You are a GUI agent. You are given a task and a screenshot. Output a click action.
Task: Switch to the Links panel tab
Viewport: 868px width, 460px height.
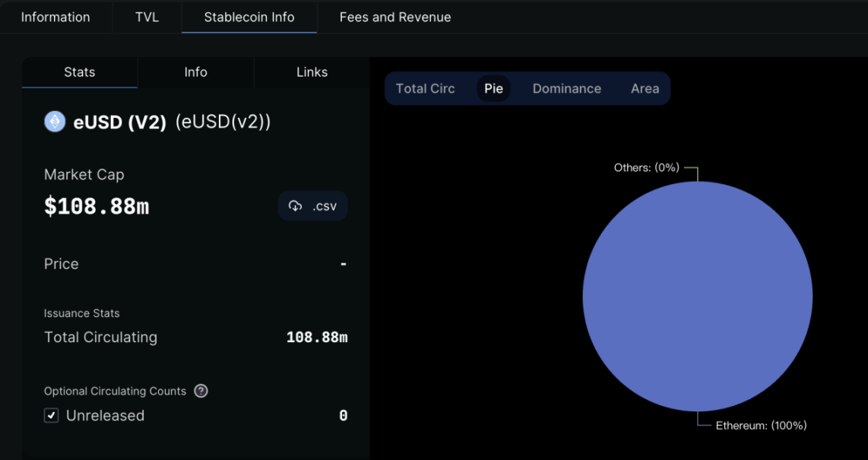pyautogui.click(x=312, y=72)
